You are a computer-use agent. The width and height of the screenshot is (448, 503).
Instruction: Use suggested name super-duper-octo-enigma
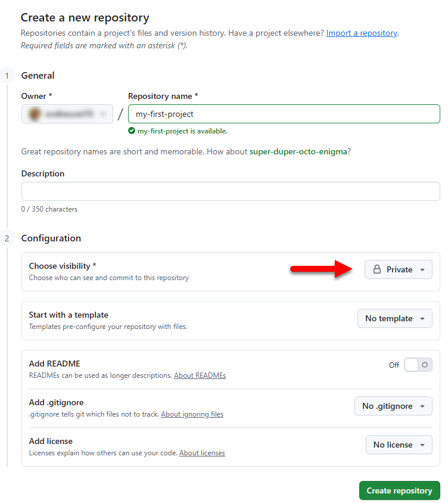click(298, 151)
